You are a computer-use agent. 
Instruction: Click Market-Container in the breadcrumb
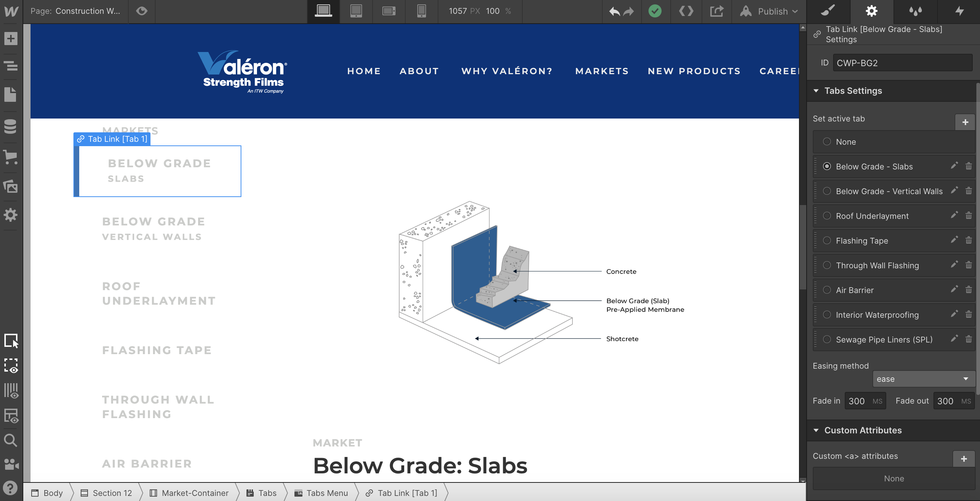(x=194, y=493)
